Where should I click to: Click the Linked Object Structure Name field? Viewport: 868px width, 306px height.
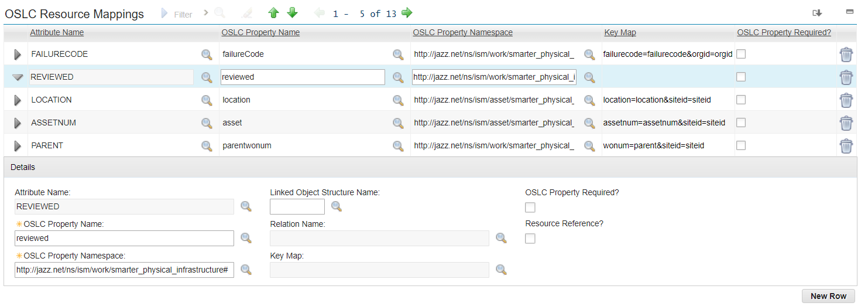click(297, 206)
